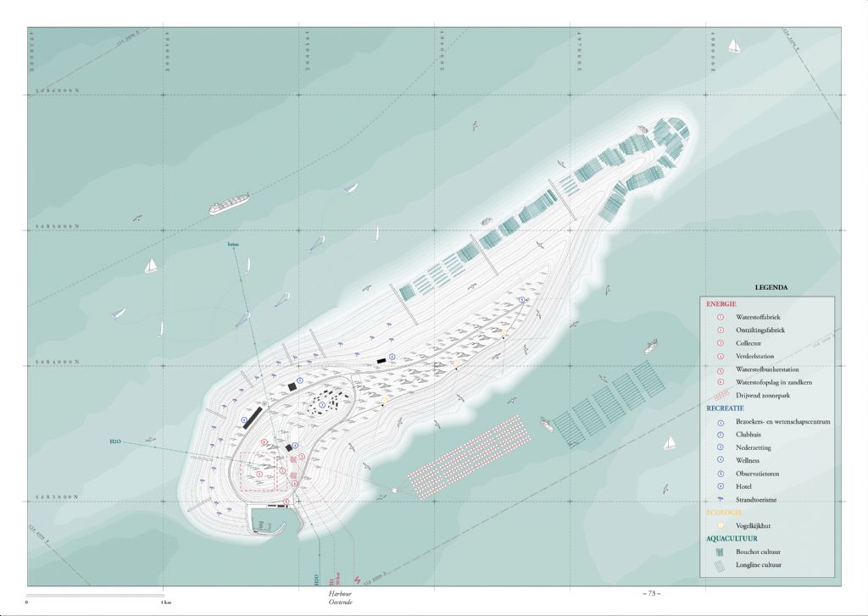This screenshot has width=868, height=616.
Task: Click the LEGENDA title
Action: pyautogui.click(x=771, y=287)
